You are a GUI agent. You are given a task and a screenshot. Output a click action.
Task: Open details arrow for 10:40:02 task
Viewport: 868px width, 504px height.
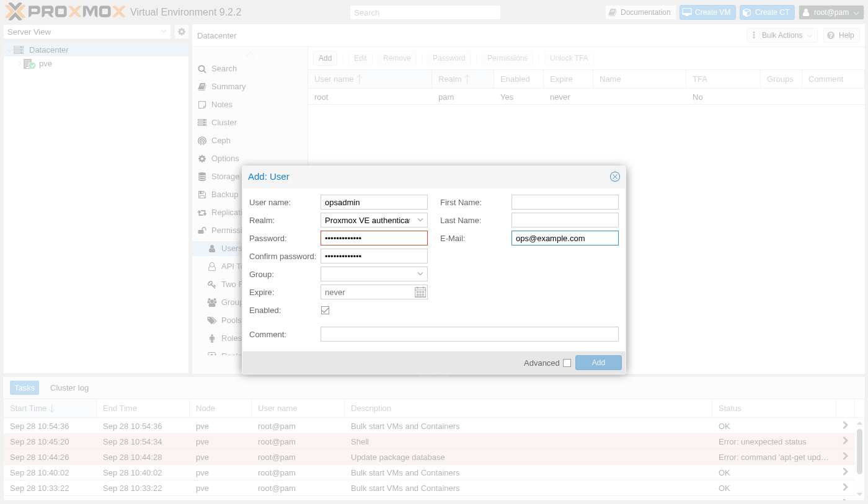(845, 472)
